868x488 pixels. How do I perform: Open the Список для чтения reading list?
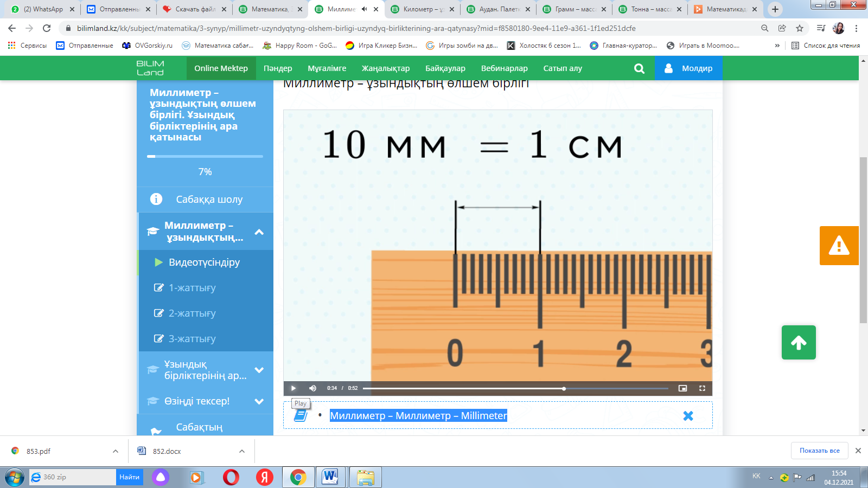(x=825, y=46)
